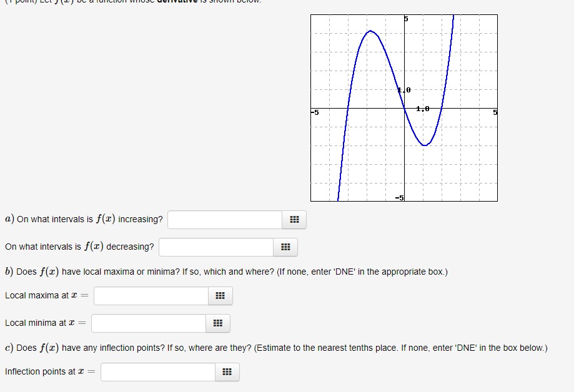The image size is (574, 392).
Task: Click the 1.0 label on the x-axis
Action: point(422,109)
